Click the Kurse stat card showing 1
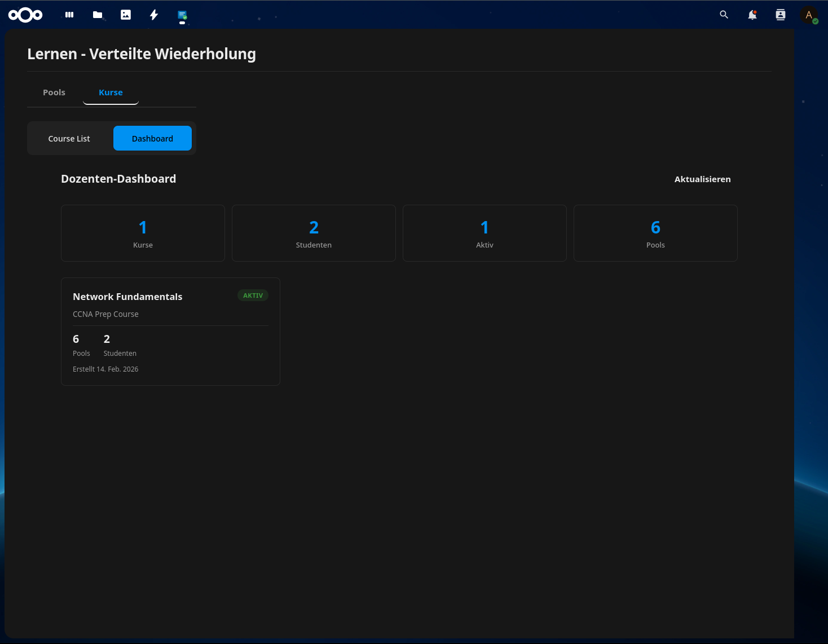This screenshot has height=644, width=828. click(x=143, y=233)
